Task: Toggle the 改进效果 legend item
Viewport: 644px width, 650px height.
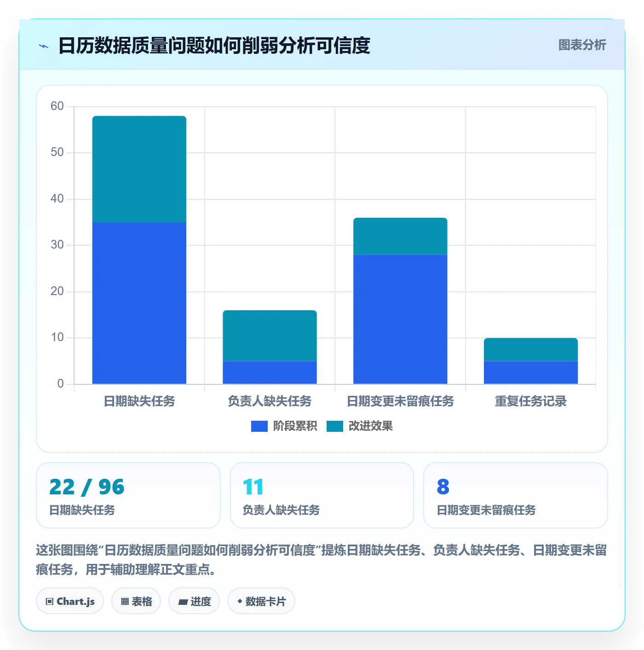Action: [359, 426]
